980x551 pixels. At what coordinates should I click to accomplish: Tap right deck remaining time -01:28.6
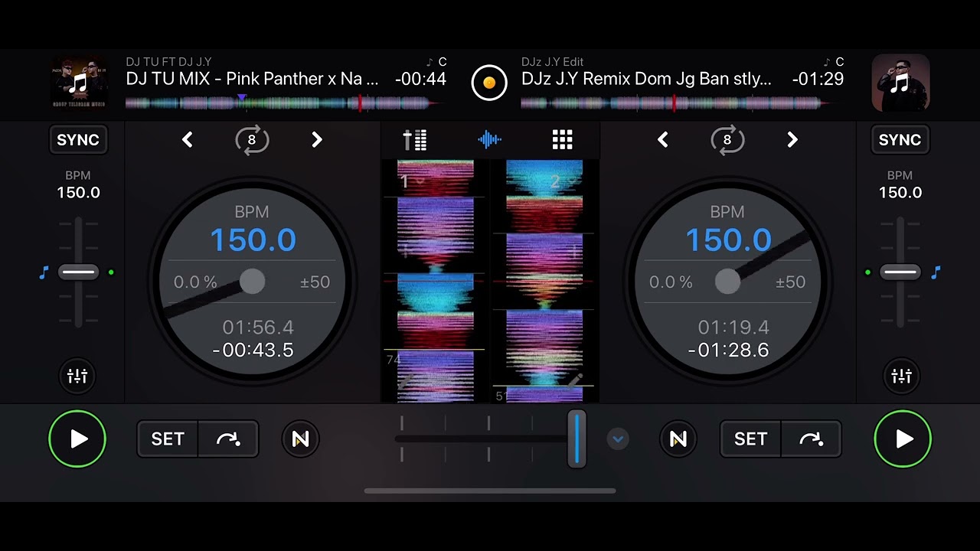[728, 350]
